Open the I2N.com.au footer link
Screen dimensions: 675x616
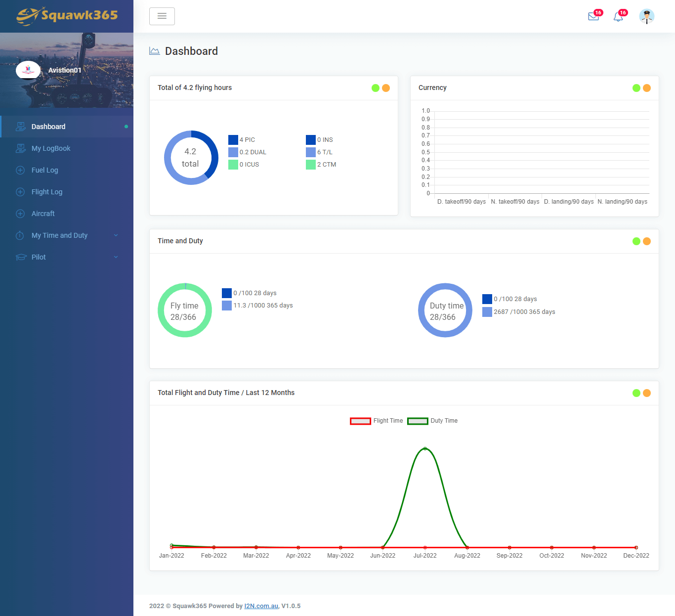click(261, 606)
